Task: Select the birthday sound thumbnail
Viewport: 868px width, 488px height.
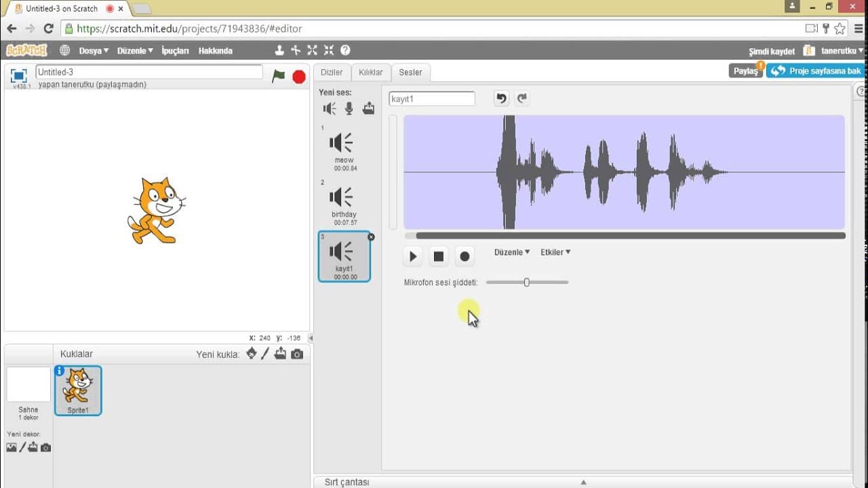Action: tap(344, 202)
